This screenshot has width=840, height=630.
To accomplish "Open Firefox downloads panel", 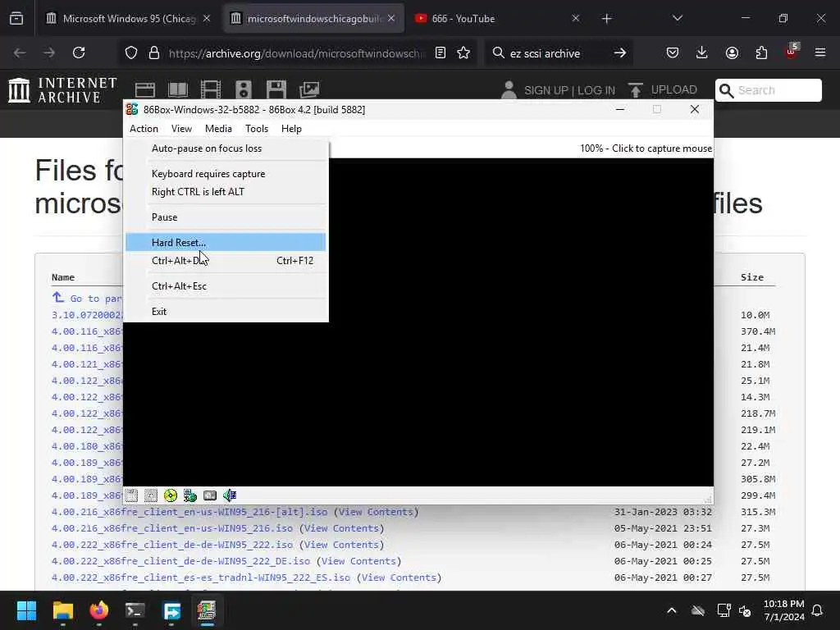I will (x=702, y=52).
